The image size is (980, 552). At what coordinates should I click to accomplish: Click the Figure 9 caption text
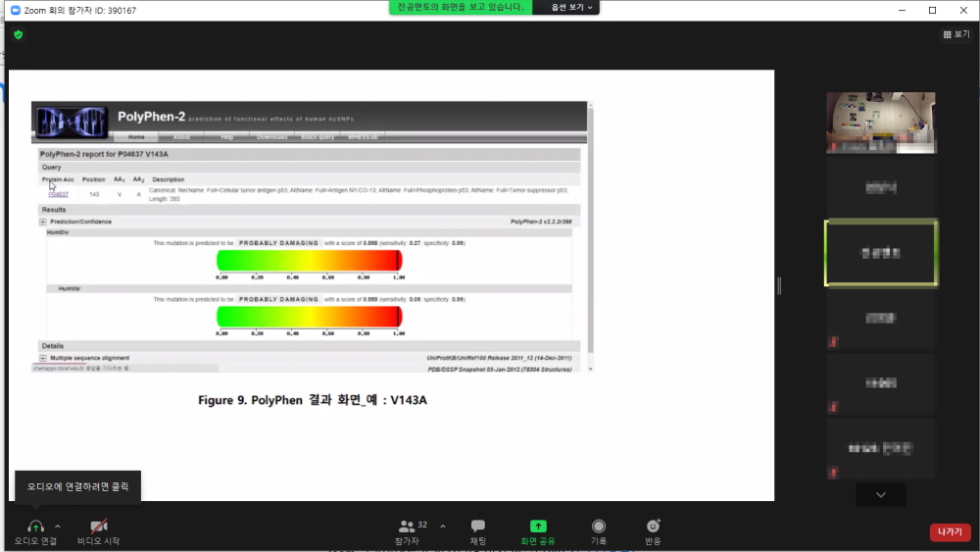[313, 400]
